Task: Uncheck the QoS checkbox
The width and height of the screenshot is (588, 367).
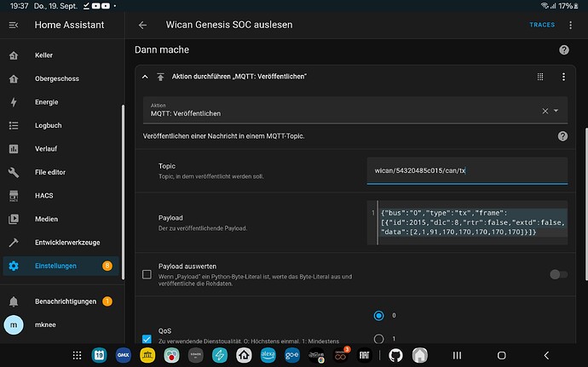Action: coord(147,339)
